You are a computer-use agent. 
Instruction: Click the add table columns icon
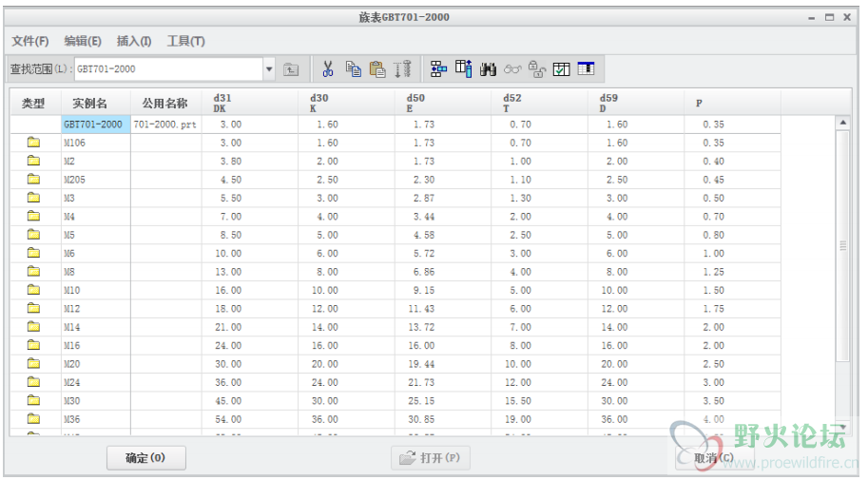(x=463, y=68)
